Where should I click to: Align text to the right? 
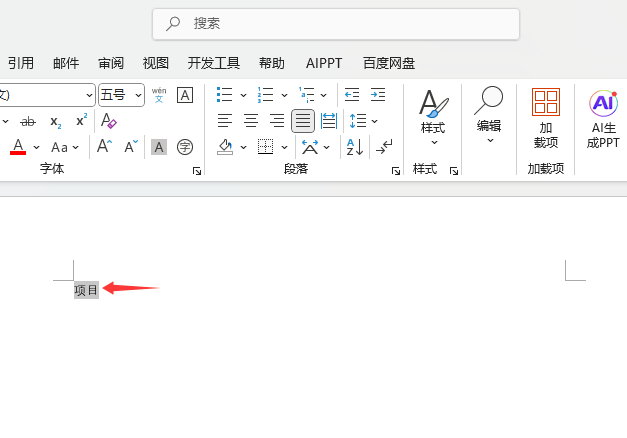(277, 121)
